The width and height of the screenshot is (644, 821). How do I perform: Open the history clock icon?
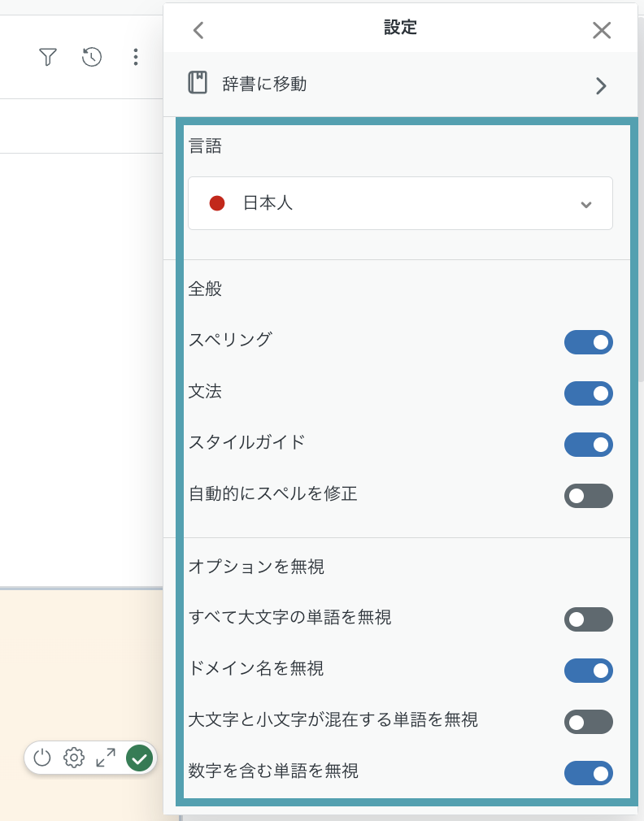(92, 57)
